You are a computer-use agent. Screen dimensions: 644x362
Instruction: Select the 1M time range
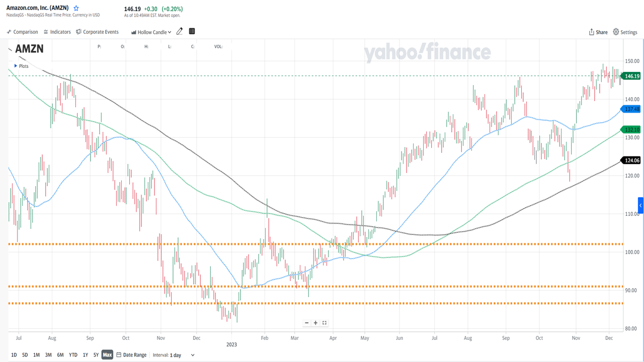pos(36,355)
